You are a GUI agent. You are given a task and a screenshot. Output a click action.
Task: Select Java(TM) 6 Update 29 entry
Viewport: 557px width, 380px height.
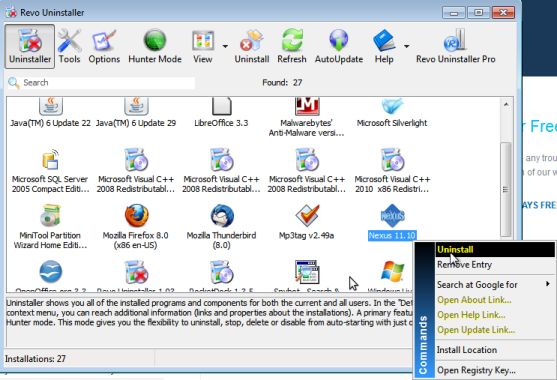tap(136, 112)
